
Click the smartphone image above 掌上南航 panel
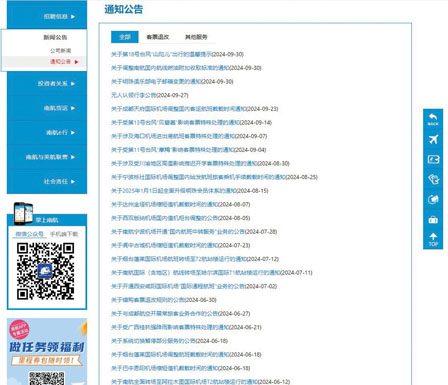click(x=23, y=213)
